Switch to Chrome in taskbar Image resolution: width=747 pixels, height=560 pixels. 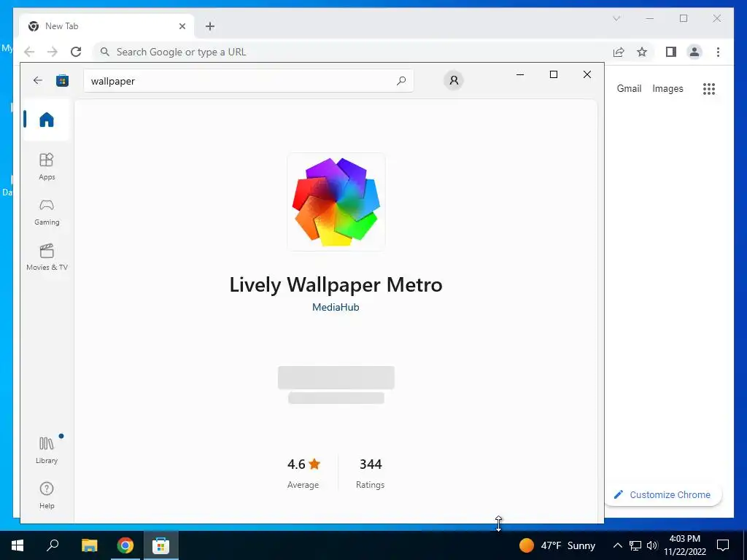pos(125,545)
